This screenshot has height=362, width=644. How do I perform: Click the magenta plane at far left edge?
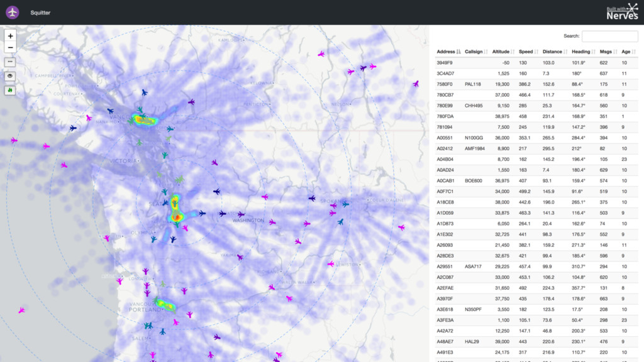click(x=14, y=140)
